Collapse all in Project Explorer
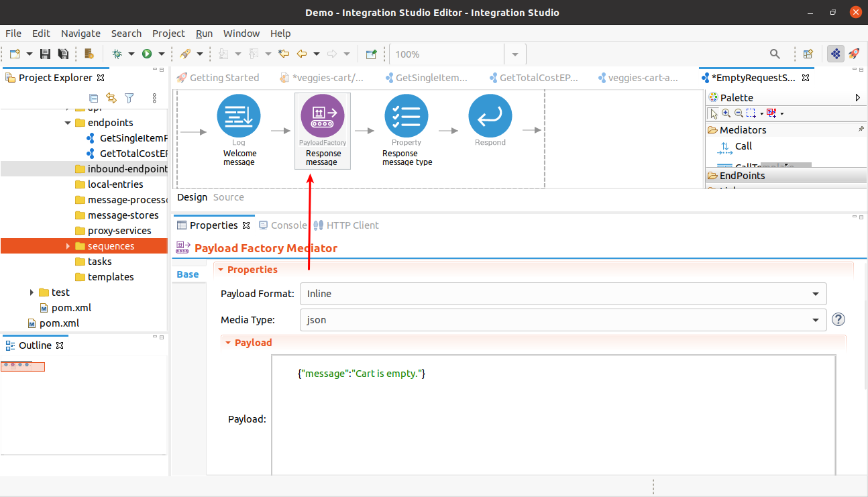868x497 pixels. coord(93,98)
